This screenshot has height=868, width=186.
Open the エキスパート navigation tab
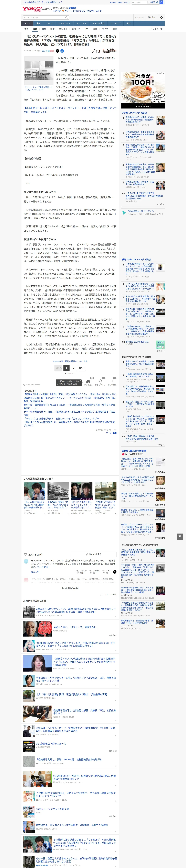(x=64, y=24)
